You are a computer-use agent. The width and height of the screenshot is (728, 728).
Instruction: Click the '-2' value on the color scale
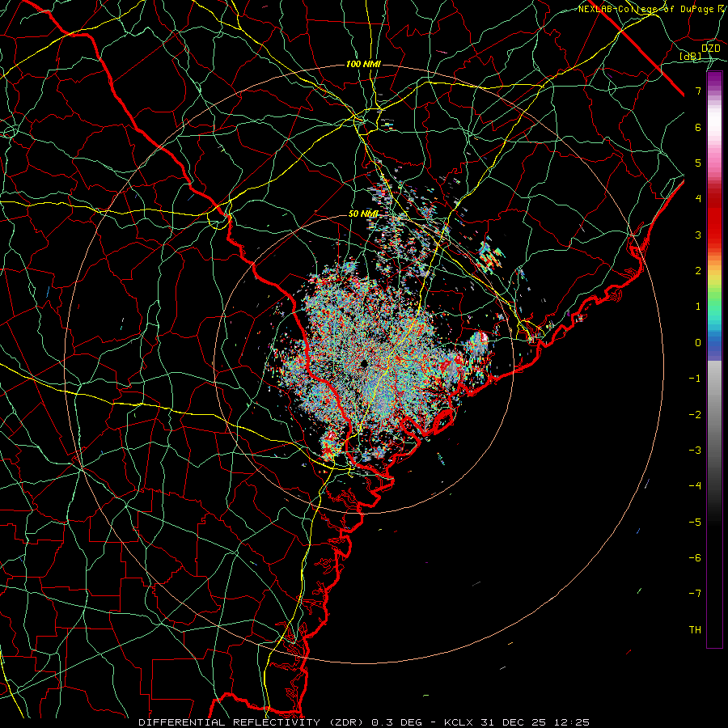tap(695, 414)
